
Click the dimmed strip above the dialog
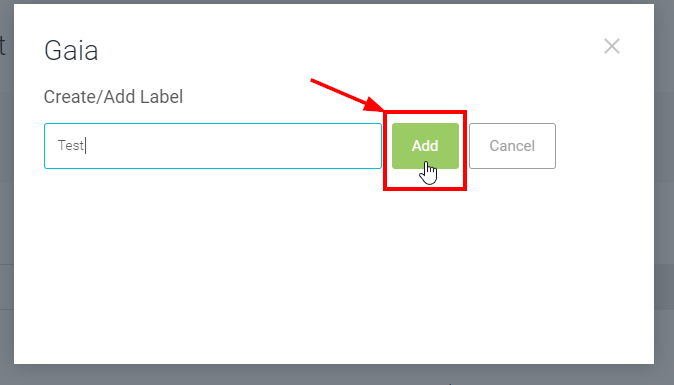[337, 2]
